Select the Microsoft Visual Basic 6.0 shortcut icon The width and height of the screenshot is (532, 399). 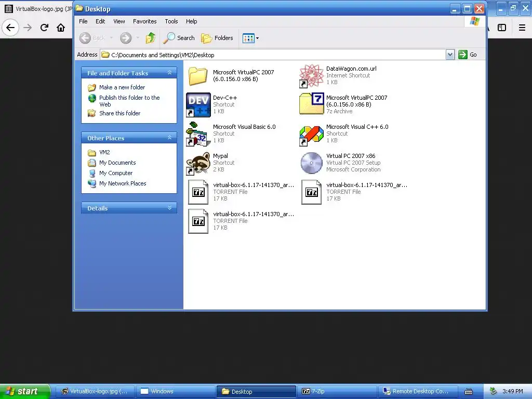(x=198, y=134)
